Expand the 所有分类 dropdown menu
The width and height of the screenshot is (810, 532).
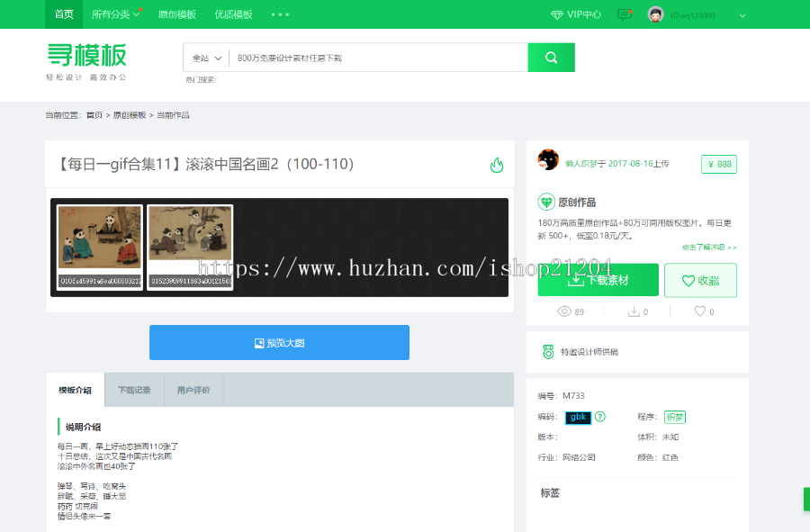point(116,14)
